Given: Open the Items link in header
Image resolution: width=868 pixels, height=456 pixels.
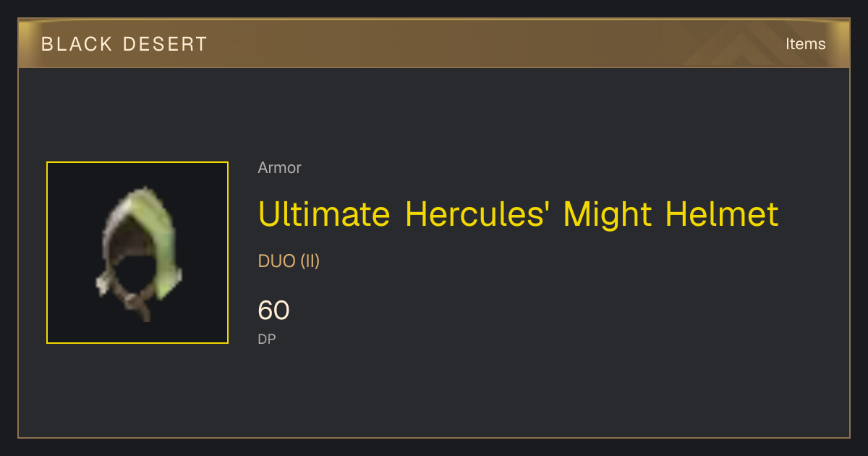Looking at the screenshot, I should pos(805,44).
